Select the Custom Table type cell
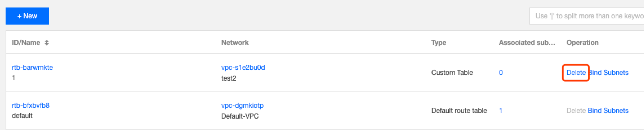This screenshot has height=130, width=644. tap(452, 72)
